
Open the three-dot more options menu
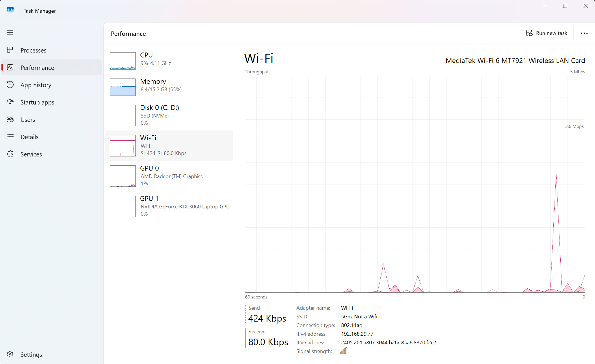(x=584, y=33)
